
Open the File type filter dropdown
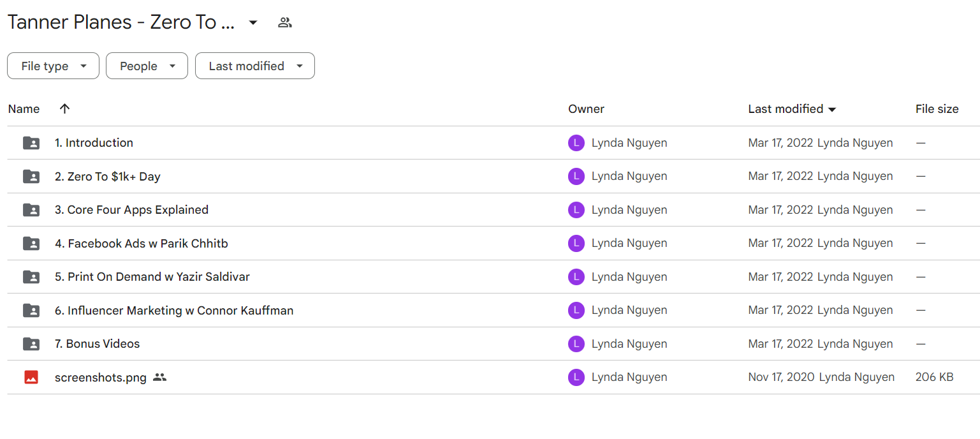click(x=53, y=66)
